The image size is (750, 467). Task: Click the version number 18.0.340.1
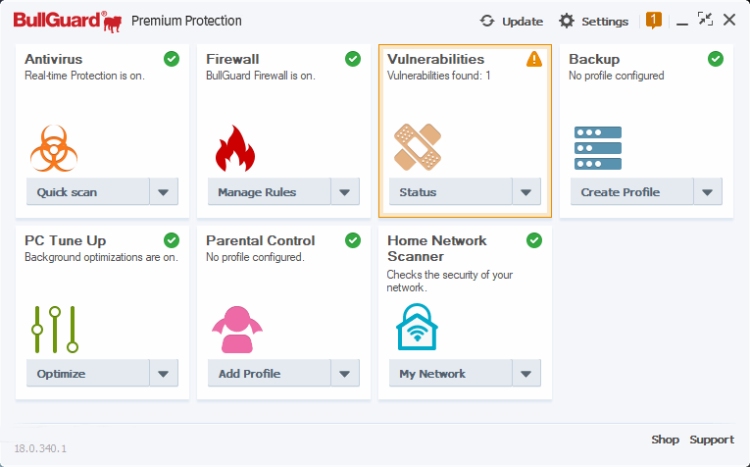(x=40, y=448)
